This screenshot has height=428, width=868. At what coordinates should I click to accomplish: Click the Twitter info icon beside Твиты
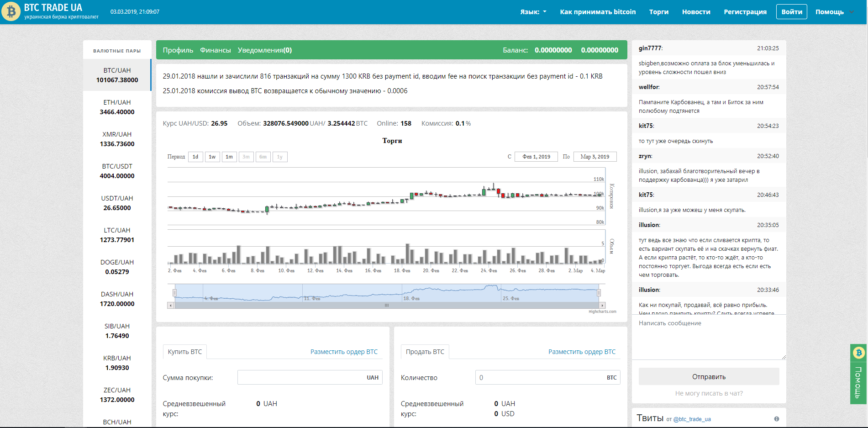pyautogui.click(x=777, y=419)
